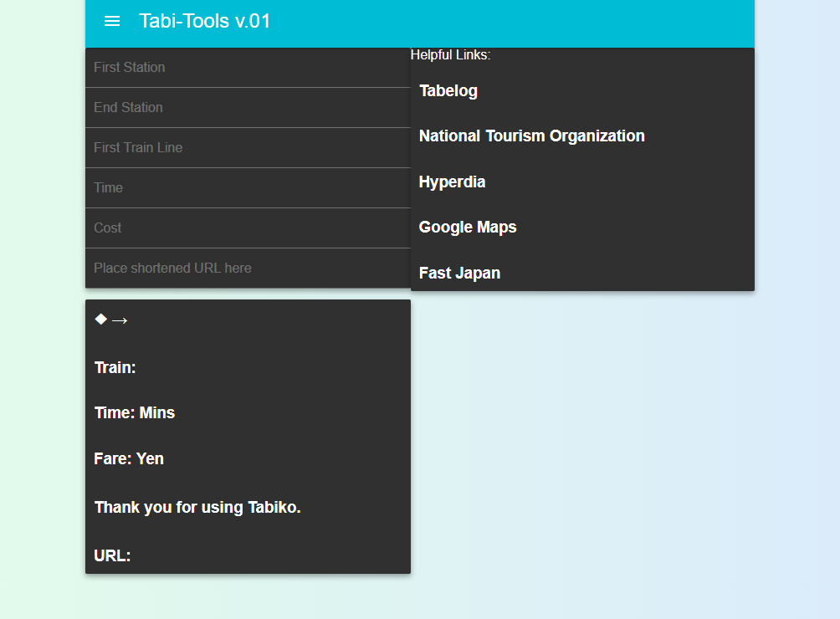Focus the First Station input field
840x619 pixels.
pos(248,68)
